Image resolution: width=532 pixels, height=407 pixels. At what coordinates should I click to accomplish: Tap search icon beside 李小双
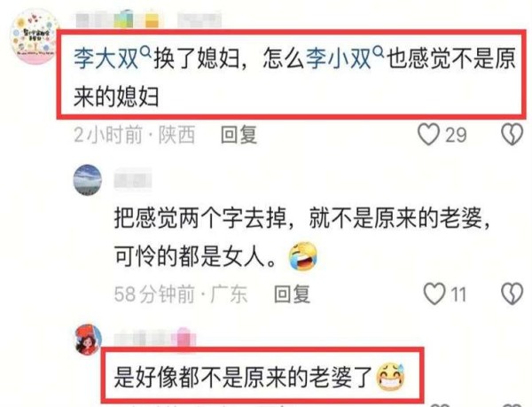[379, 51]
